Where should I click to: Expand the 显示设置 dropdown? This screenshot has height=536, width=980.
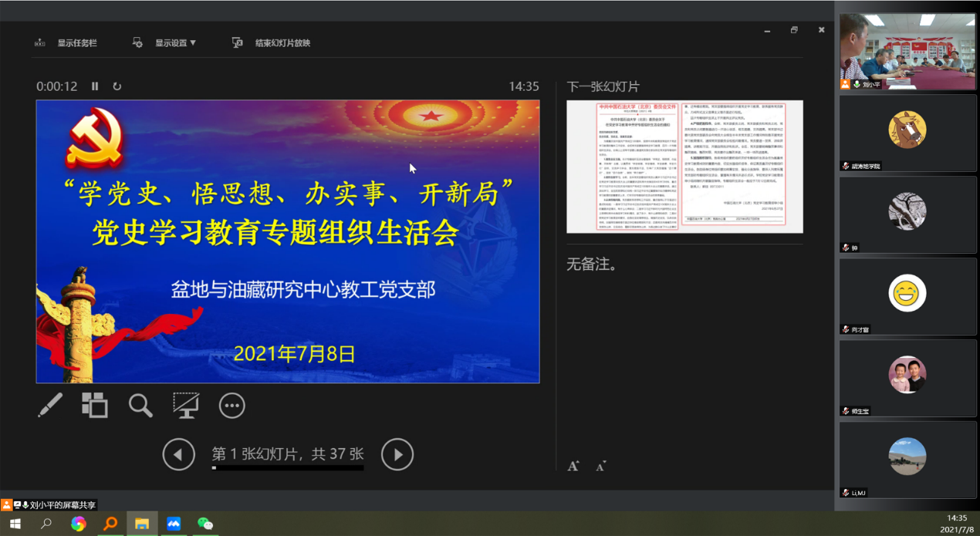click(166, 43)
